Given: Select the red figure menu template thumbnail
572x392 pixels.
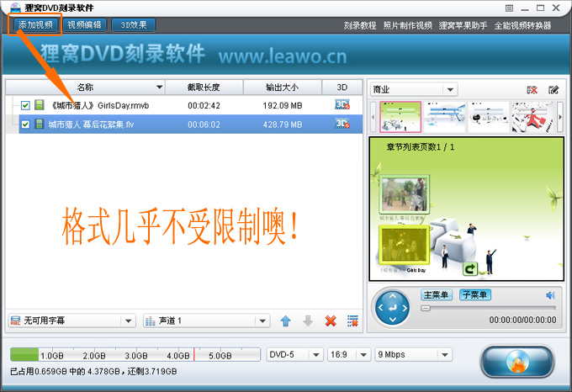Looking at the screenshot, I should point(532,117).
